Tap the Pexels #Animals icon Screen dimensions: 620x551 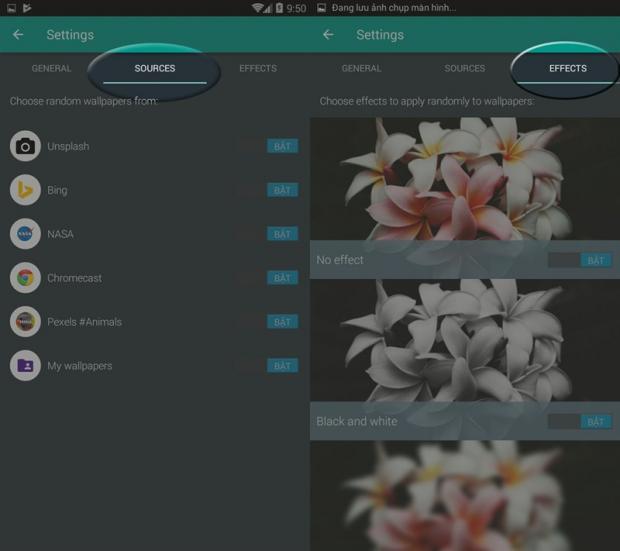click(25, 322)
